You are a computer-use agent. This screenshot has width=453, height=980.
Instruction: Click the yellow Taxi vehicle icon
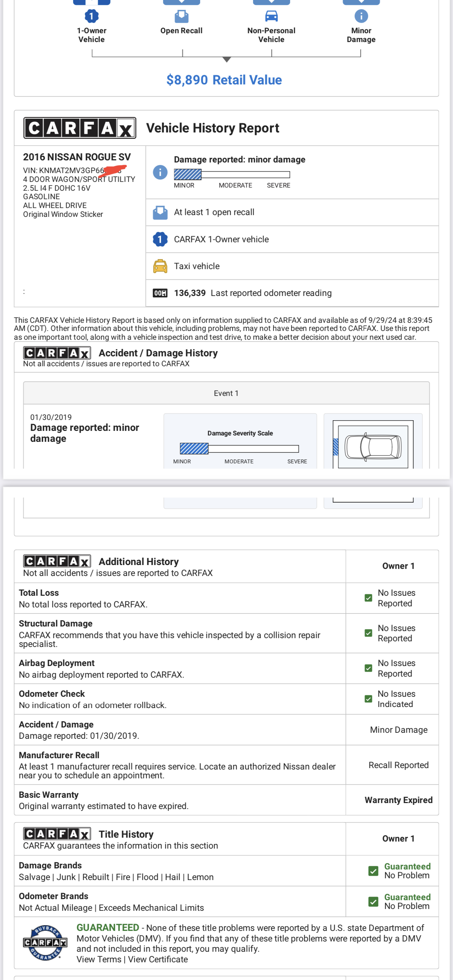coord(160,266)
